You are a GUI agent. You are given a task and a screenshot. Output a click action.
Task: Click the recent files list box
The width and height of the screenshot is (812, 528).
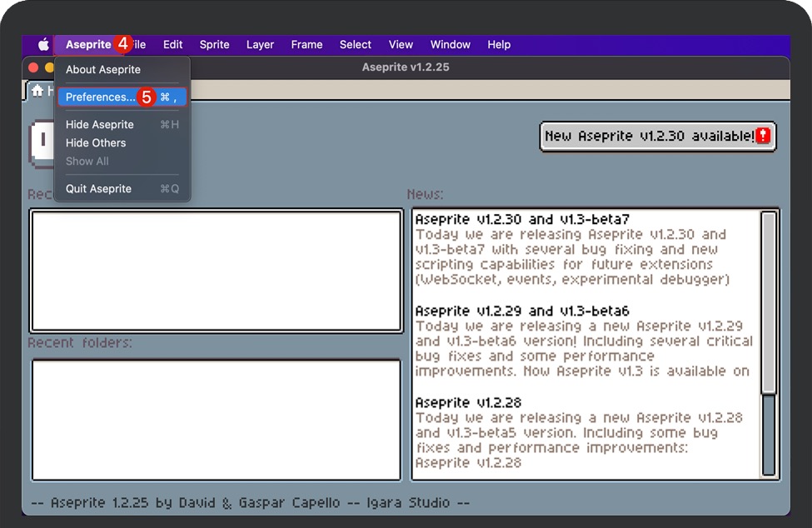click(x=216, y=270)
